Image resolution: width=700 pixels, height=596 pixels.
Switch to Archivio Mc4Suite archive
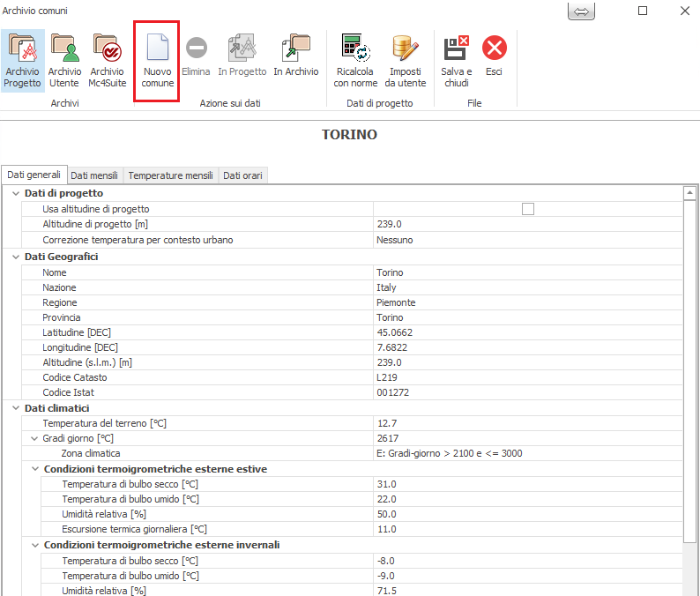tap(107, 60)
